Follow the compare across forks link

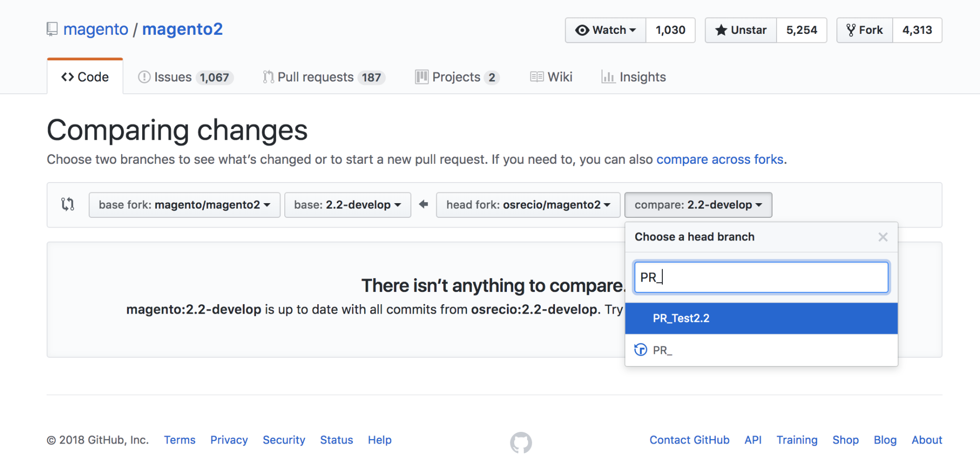pyautogui.click(x=720, y=159)
